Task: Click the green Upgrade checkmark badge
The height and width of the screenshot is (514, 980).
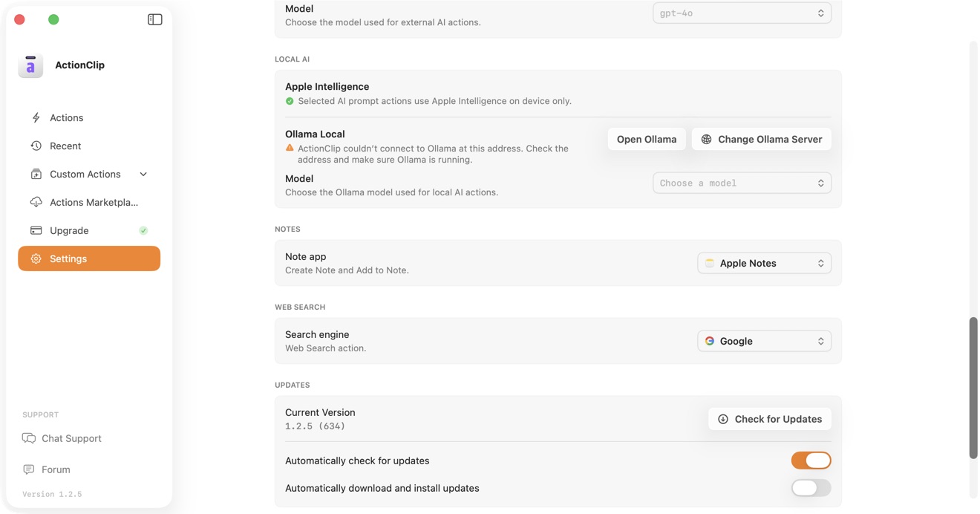Action: pyautogui.click(x=143, y=230)
